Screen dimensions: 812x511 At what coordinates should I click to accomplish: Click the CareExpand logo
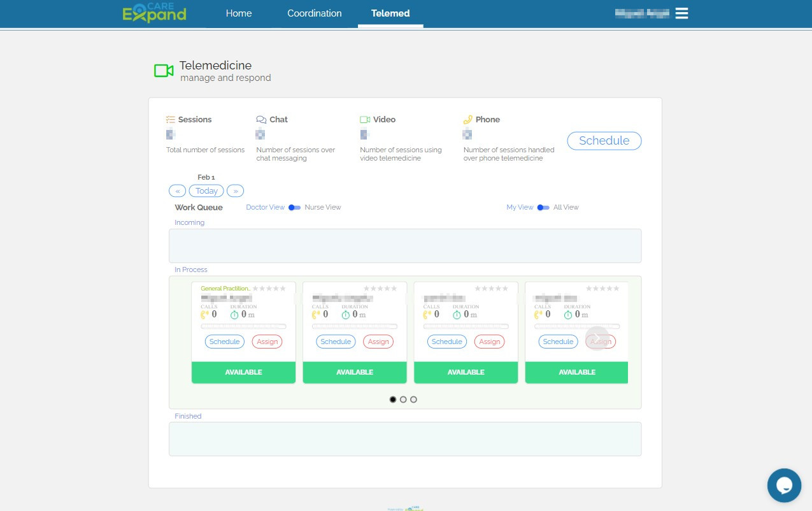[154, 13]
